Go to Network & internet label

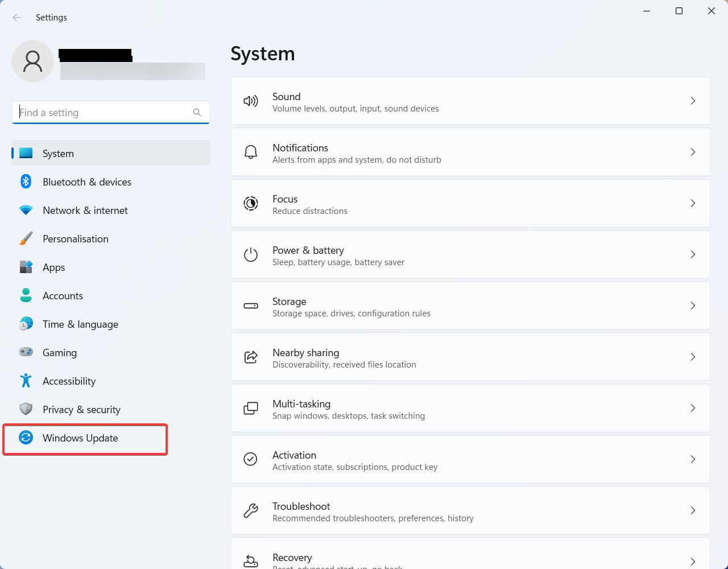tap(85, 211)
